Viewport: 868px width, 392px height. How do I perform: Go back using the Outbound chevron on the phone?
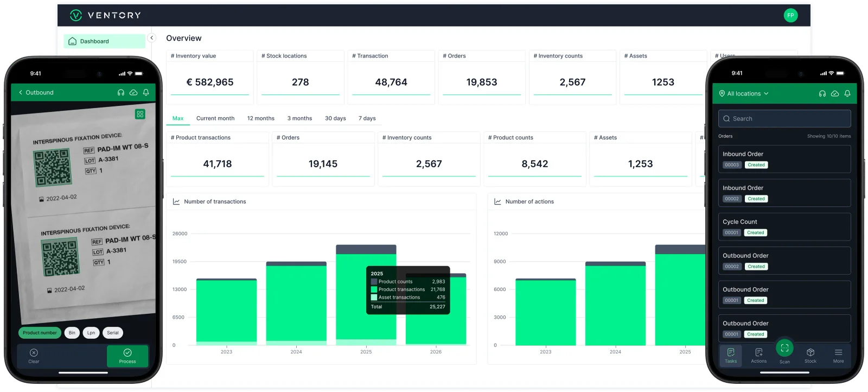[21, 92]
